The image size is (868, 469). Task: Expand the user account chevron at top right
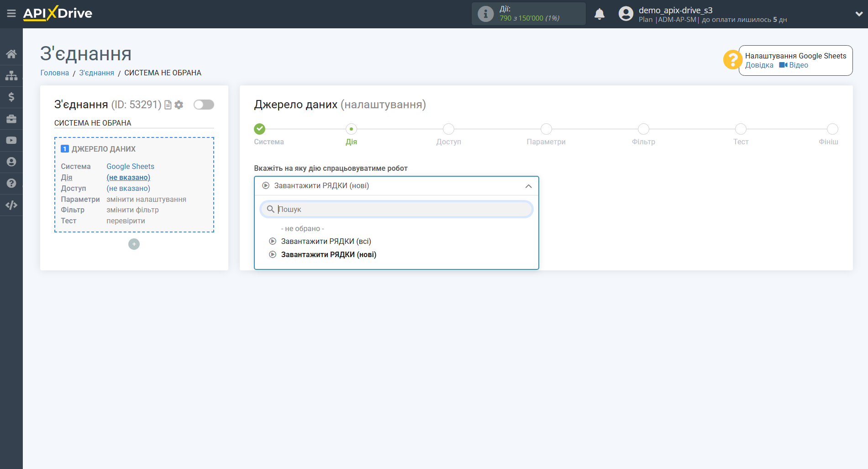coord(859,14)
